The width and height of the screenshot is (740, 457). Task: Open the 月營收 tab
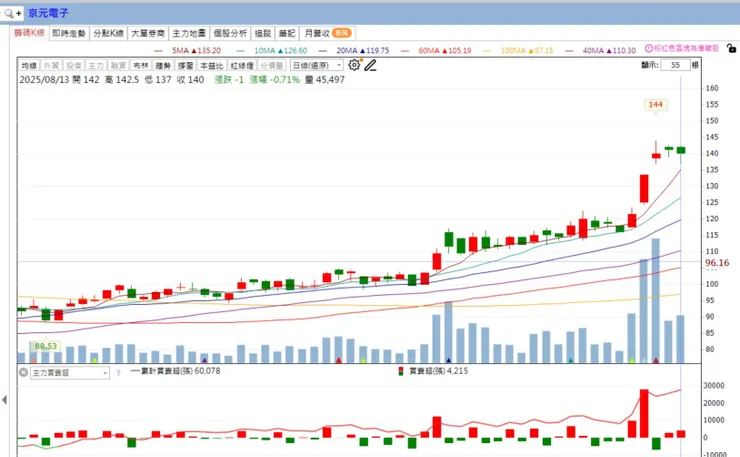(327, 33)
